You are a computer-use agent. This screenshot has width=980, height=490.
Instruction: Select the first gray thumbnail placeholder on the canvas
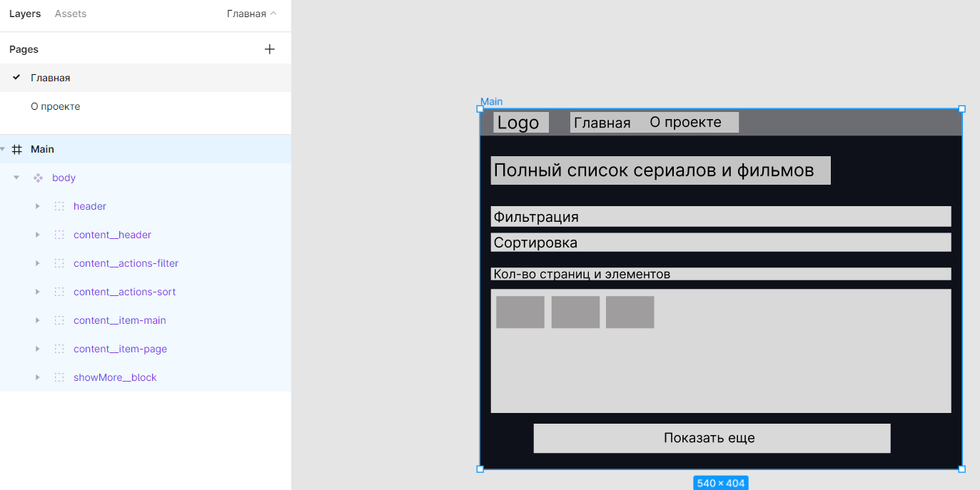(520, 312)
